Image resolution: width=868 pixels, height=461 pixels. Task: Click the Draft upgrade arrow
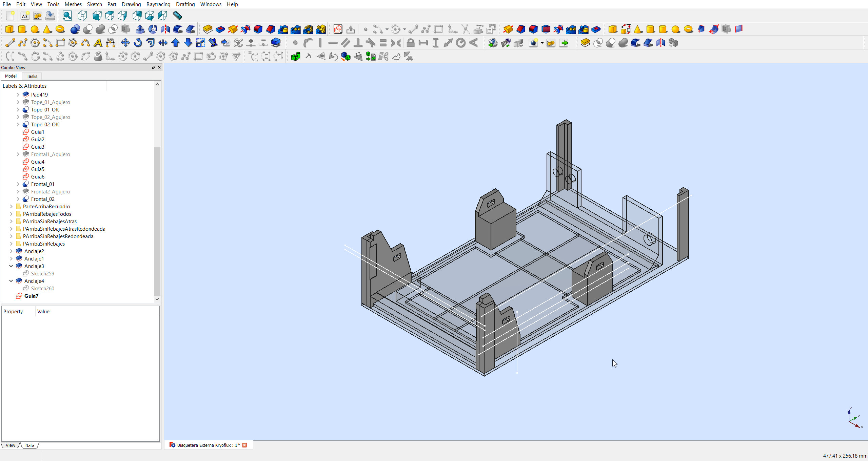(175, 43)
